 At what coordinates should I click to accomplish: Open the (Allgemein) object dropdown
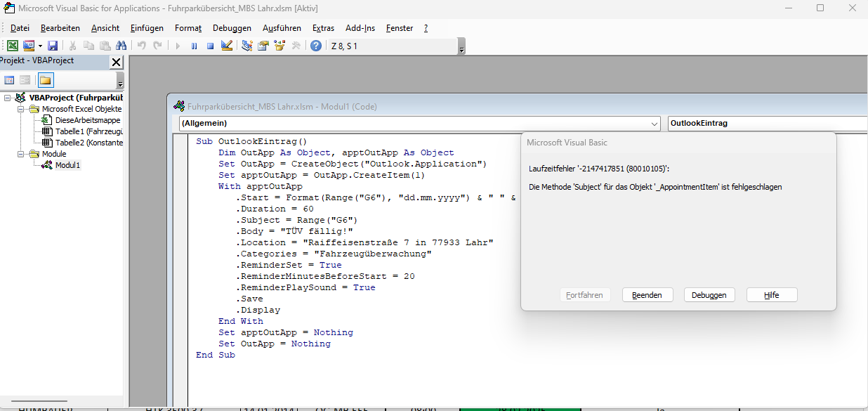[x=655, y=124]
